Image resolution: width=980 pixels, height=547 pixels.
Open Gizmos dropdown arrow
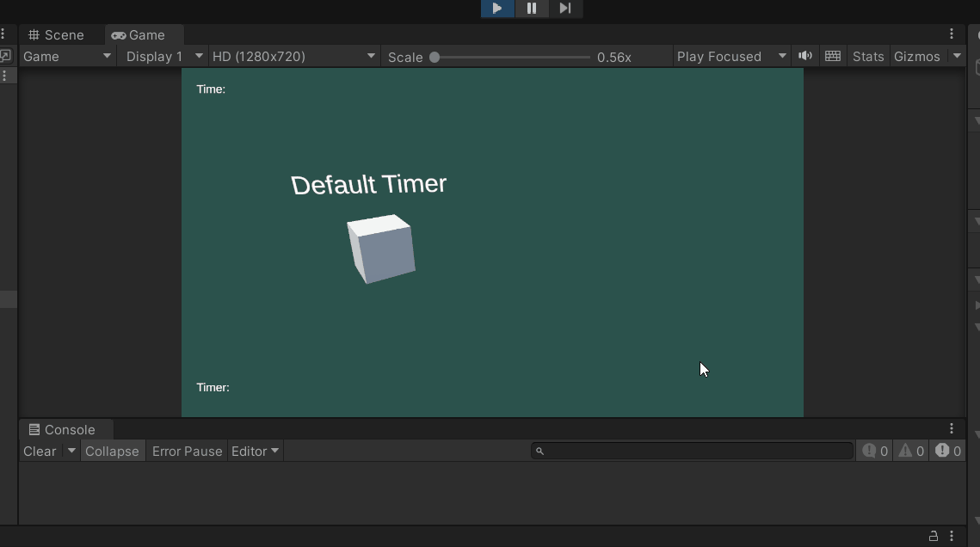tap(957, 56)
